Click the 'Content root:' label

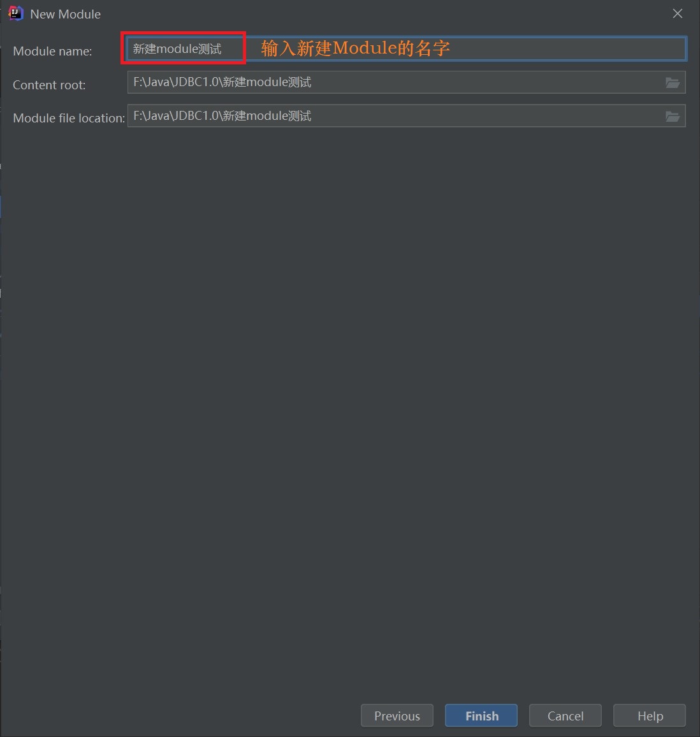(49, 85)
